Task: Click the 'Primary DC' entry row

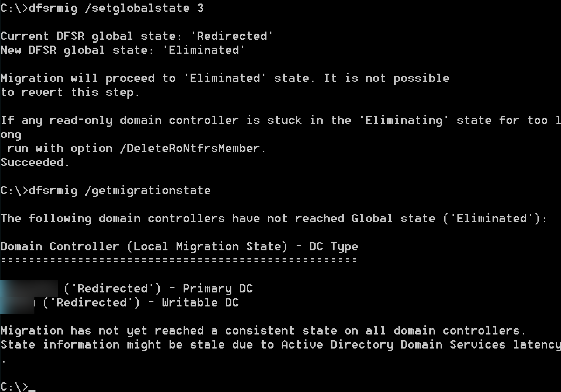Action: (126, 289)
